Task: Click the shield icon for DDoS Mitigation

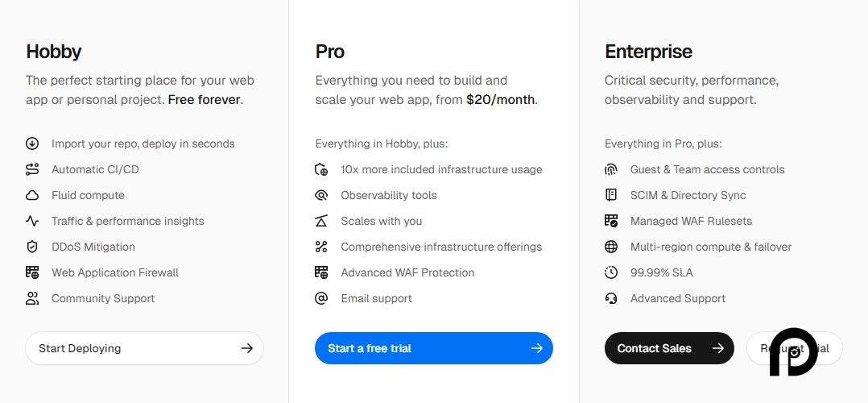Action: click(32, 247)
